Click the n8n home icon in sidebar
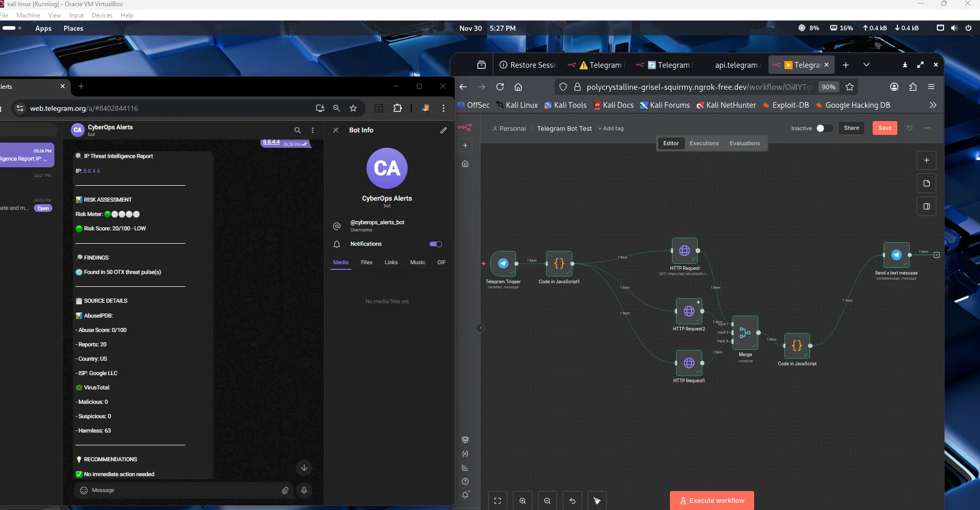 tap(465, 164)
